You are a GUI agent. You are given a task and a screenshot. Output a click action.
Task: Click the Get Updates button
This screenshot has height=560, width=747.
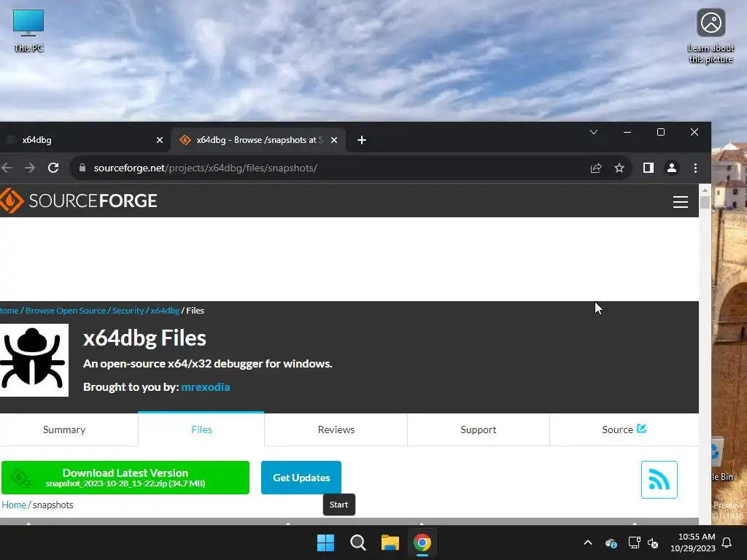coord(301,478)
